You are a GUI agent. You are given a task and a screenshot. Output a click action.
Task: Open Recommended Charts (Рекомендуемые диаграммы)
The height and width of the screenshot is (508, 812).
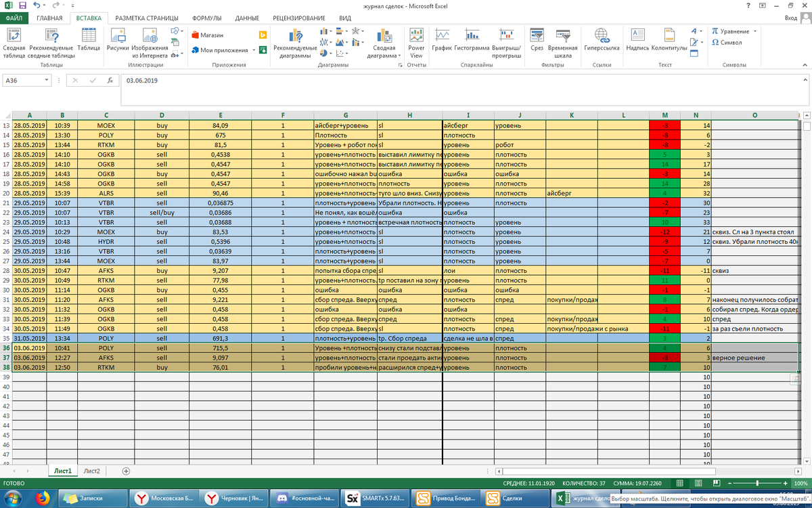(295, 43)
